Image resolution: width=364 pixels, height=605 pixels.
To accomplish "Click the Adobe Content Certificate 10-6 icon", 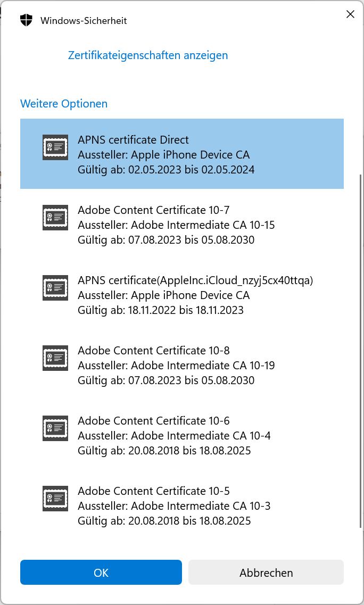I will pyautogui.click(x=55, y=428).
